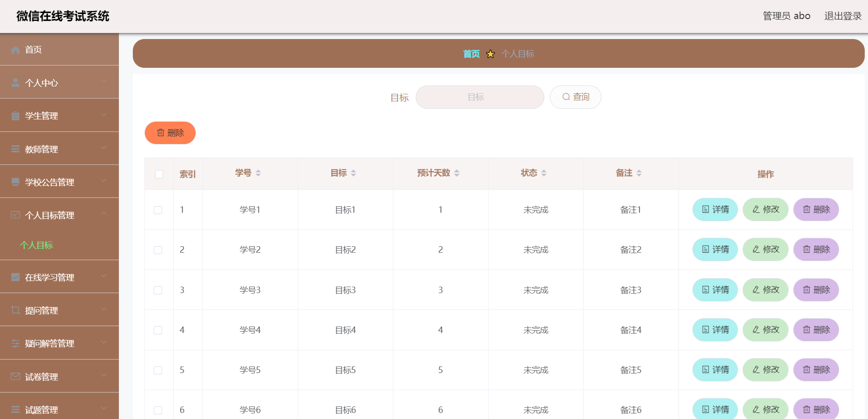The width and height of the screenshot is (868, 419).
Task: Click the list icon beside 教师管理
Action: click(x=15, y=149)
